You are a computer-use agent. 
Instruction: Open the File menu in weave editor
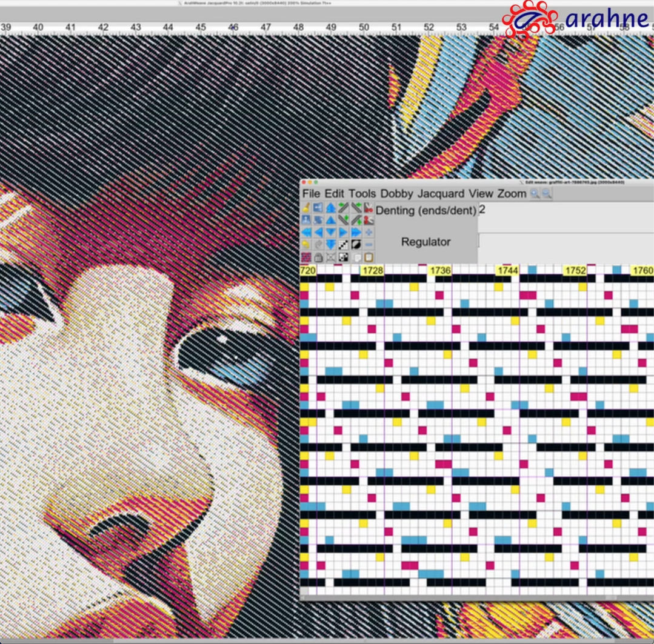pyautogui.click(x=311, y=194)
